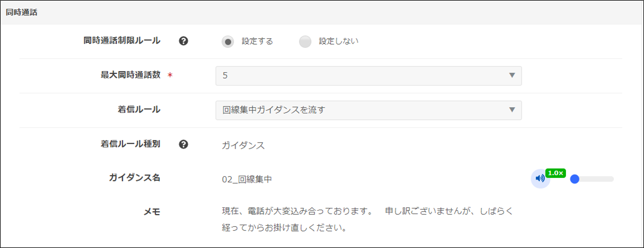This screenshot has width=644, height=248.
Task: Click the 同時通話制限ルール field label
Action: (121, 41)
